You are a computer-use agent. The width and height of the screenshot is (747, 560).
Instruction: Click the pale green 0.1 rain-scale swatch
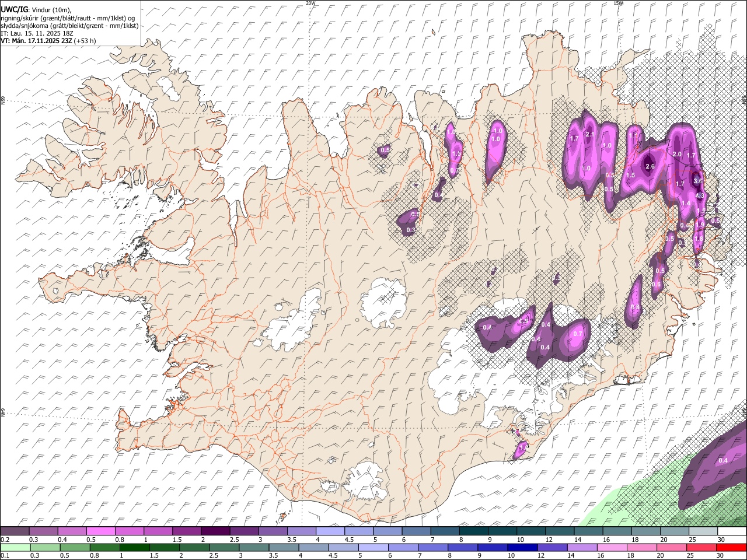tap(15, 547)
